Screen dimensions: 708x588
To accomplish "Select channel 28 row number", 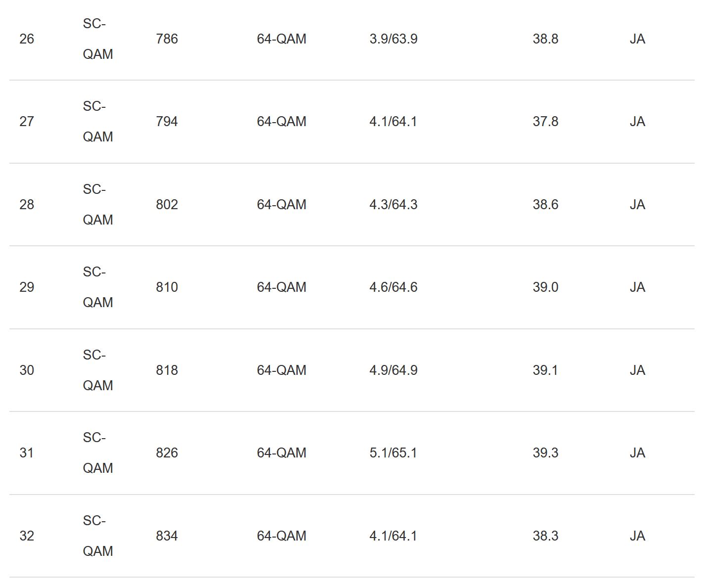I will [x=27, y=205].
